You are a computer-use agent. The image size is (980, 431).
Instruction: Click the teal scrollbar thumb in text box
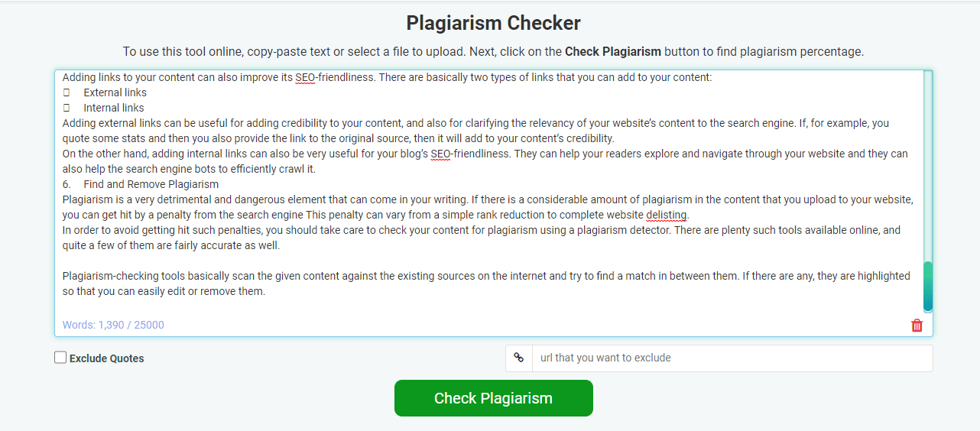pyautogui.click(x=928, y=287)
